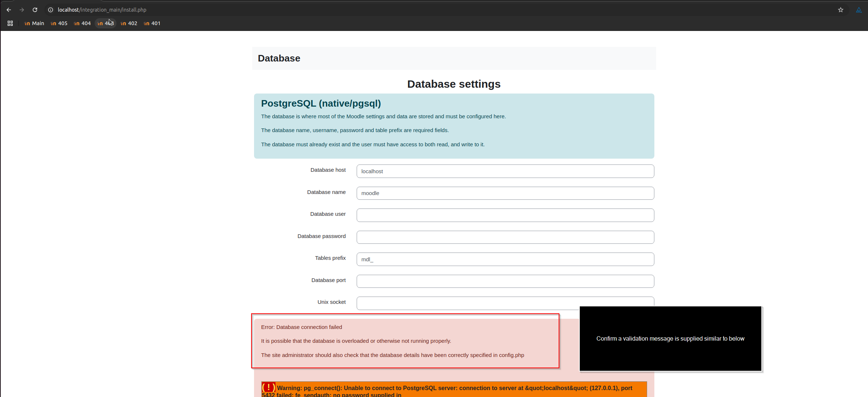Open the 405 bookmark
The image size is (868, 397).
tap(59, 23)
